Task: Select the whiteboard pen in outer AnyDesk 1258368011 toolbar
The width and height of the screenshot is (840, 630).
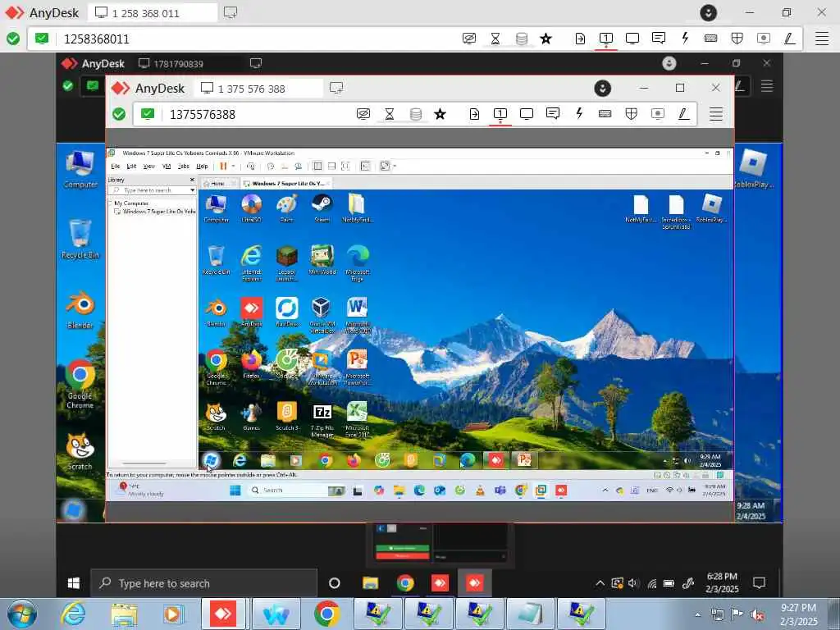Action: (x=790, y=39)
